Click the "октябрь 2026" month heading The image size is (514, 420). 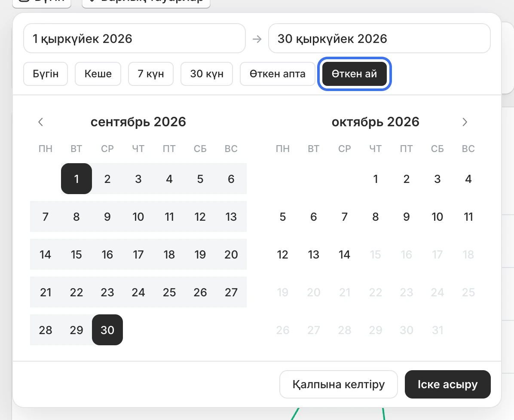376,122
